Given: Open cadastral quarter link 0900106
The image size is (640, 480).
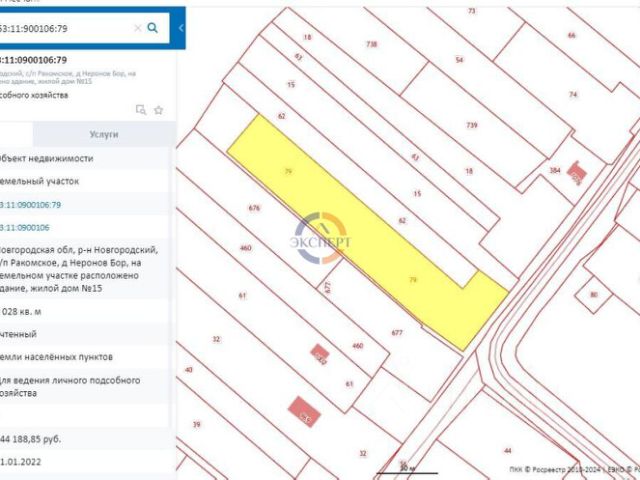Looking at the screenshot, I should coord(25,227).
